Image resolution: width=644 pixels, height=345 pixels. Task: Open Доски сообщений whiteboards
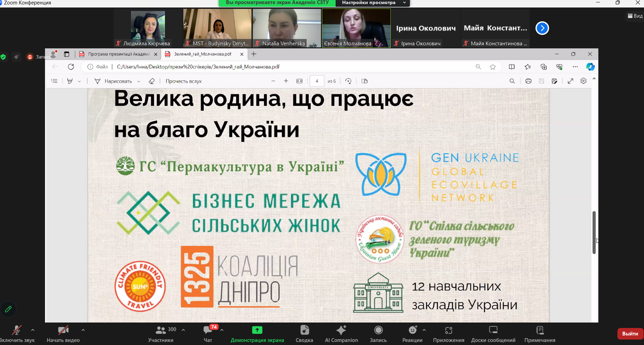click(493, 334)
